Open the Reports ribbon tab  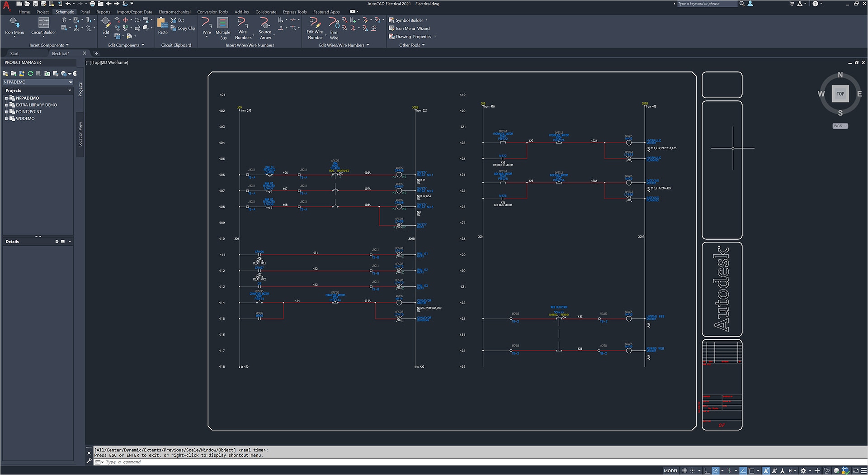(103, 12)
